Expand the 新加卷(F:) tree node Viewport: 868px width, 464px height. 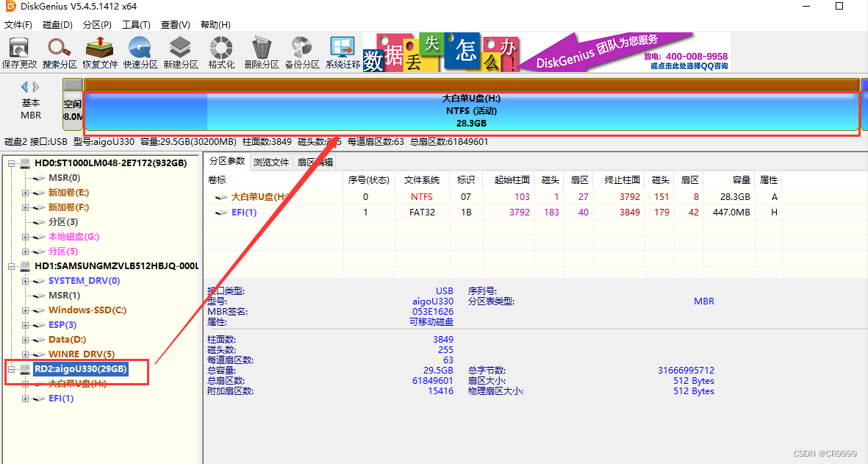pyautogui.click(x=26, y=207)
